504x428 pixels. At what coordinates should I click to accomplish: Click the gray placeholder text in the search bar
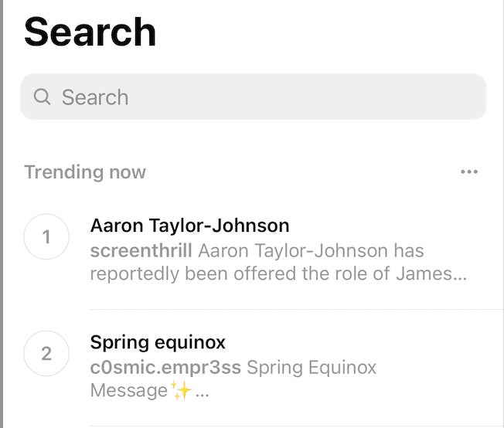pyautogui.click(x=95, y=97)
